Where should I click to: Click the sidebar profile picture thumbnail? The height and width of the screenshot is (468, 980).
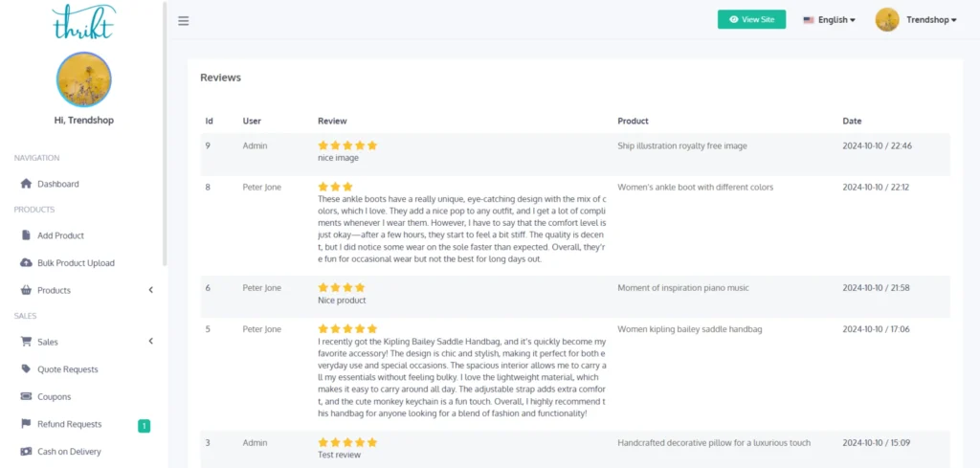pos(84,79)
